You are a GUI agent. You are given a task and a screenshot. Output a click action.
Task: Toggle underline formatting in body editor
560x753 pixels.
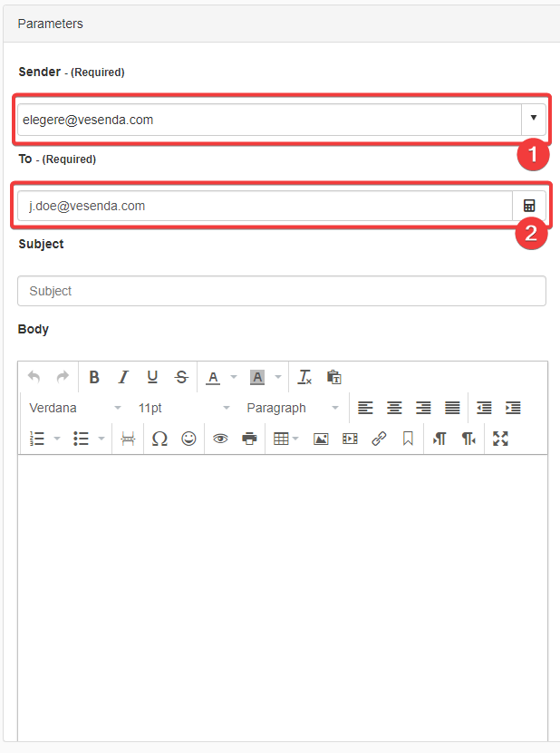[152, 377]
